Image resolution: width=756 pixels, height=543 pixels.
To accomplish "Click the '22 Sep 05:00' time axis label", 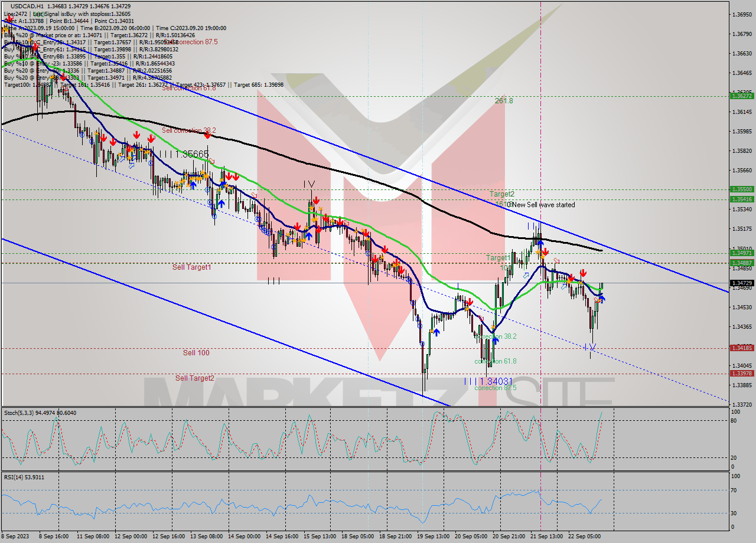I will click(584, 537).
